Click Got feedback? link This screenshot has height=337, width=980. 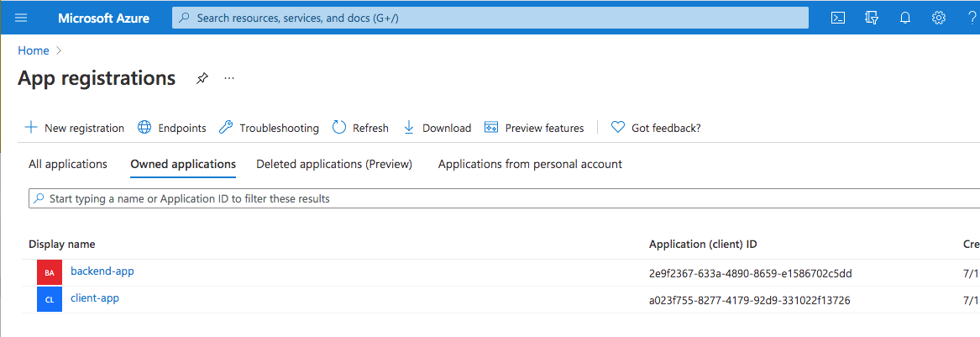click(x=656, y=128)
